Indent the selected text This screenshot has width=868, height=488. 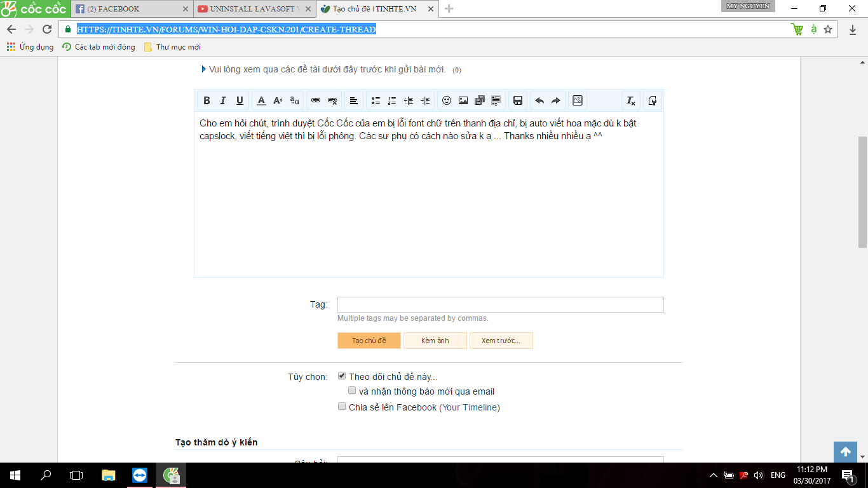click(x=425, y=100)
